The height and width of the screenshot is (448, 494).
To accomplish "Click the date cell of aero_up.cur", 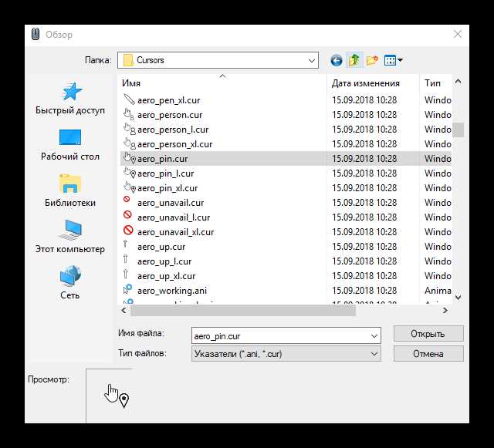I will click(x=364, y=247).
